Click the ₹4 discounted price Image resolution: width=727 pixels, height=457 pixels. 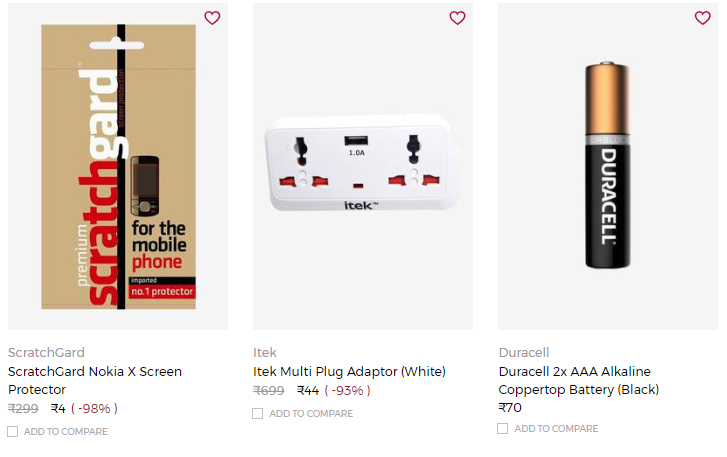click(x=58, y=408)
